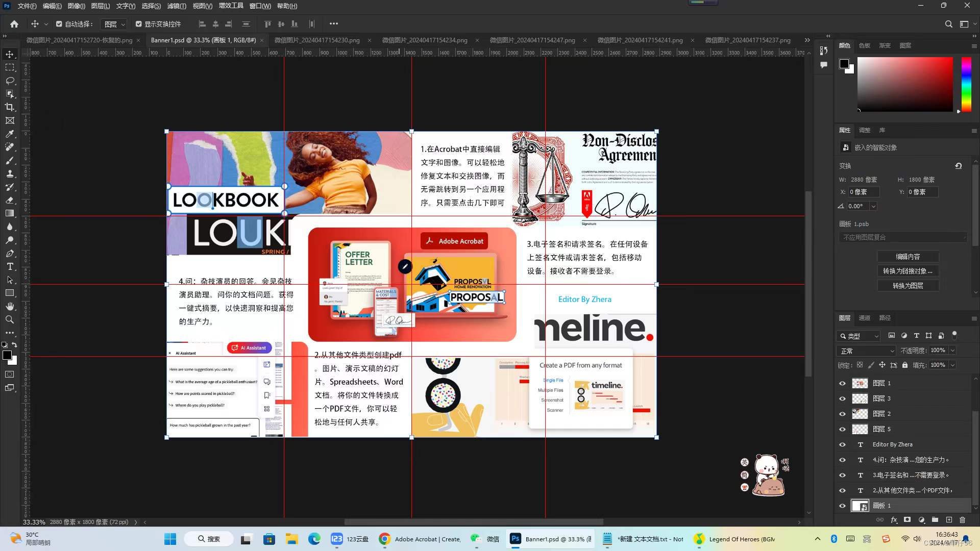Select the Zoom tool in toolbar
980x551 pixels.
(x=10, y=319)
